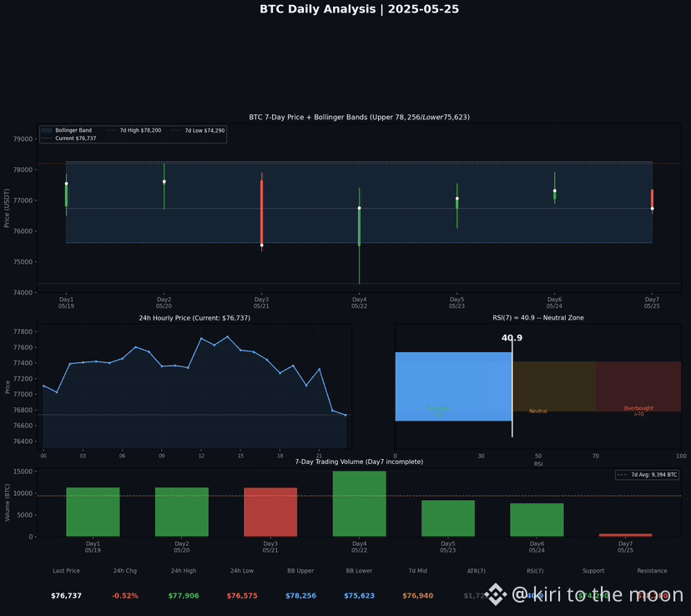Click the 77800 label on the hourly chart

pyautogui.click(x=23, y=332)
